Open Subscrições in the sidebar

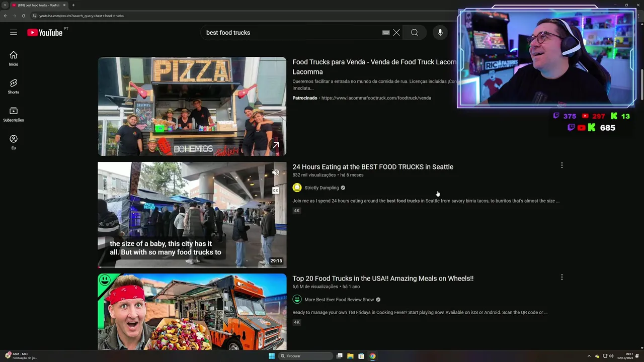(x=14, y=114)
